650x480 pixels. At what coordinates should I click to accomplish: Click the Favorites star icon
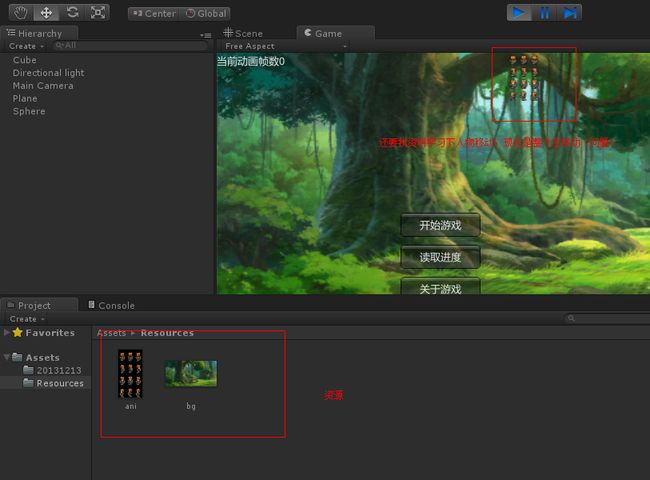point(17,332)
